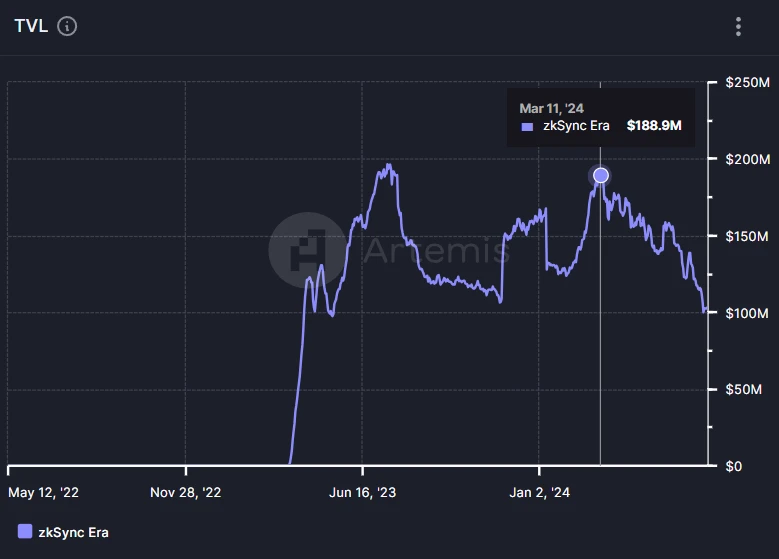This screenshot has width=779, height=559.
Task: Toggle the zkSync Era series legend label
Action: coord(73,532)
